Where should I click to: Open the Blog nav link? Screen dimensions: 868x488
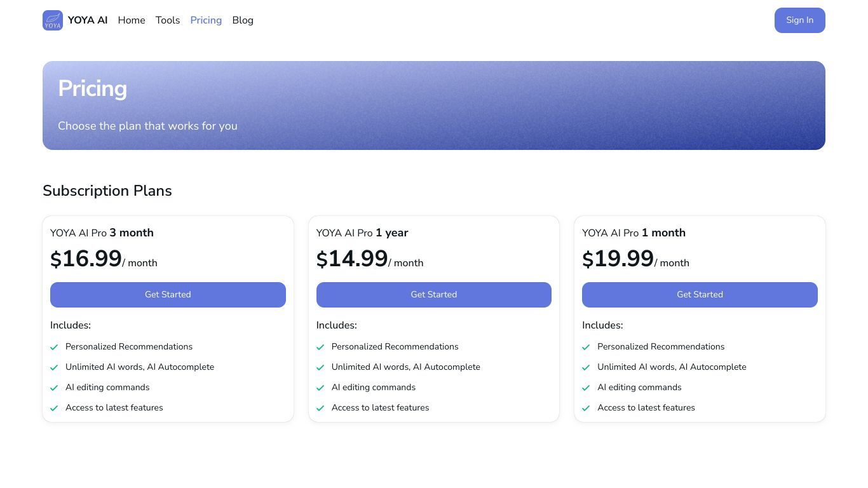(x=243, y=20)
